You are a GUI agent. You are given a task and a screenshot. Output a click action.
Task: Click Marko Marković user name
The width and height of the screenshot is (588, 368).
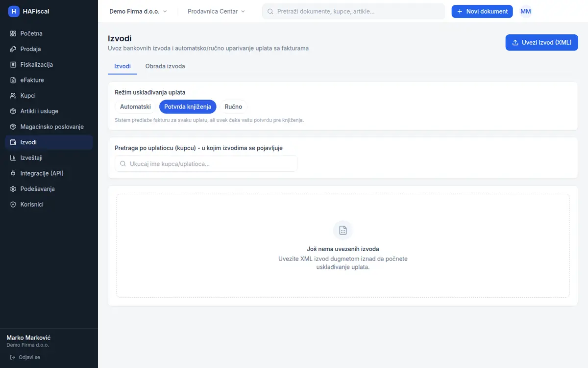28,338
